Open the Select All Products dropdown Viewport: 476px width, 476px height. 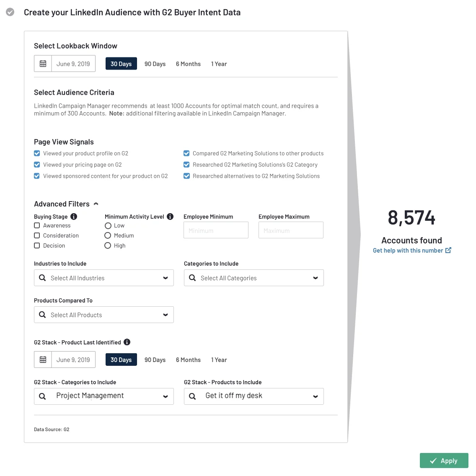click(x=104, y=315)
